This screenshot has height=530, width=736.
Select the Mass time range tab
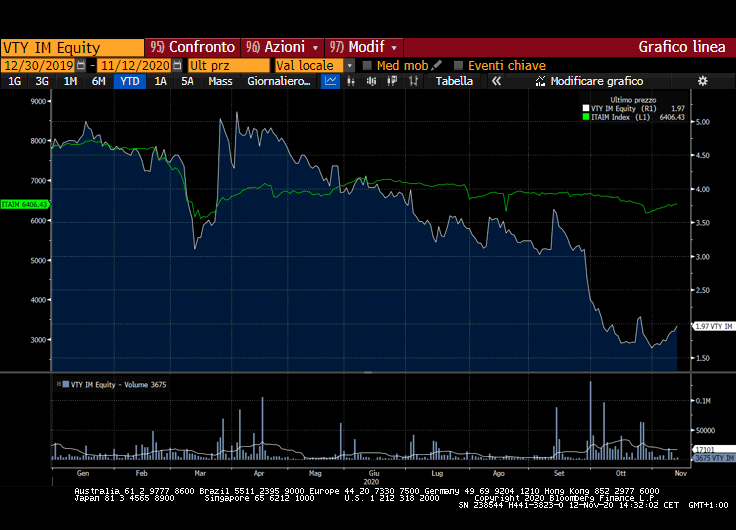pyautogui.click(x=220, y=81)
